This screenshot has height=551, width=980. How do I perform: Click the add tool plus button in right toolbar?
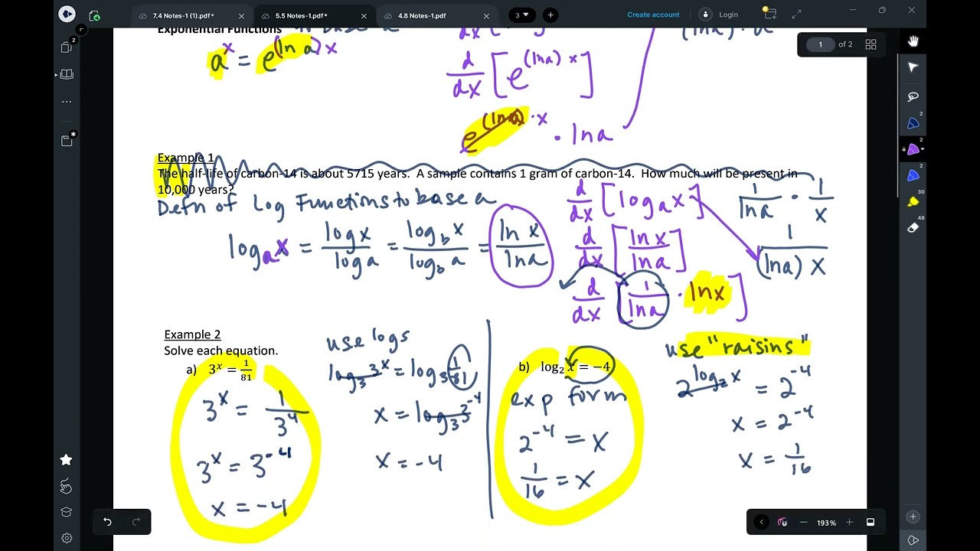click(x=913, y=517)
